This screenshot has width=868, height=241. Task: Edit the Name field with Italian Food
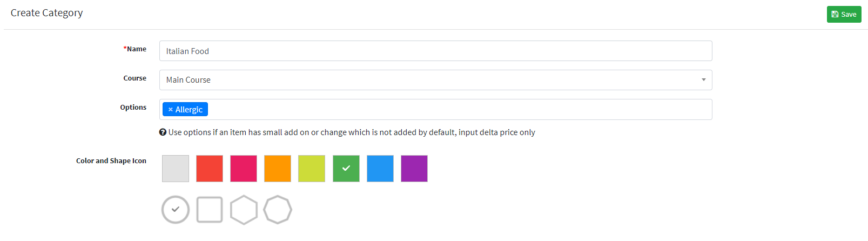pyautogui.click(x=435, y=51)
